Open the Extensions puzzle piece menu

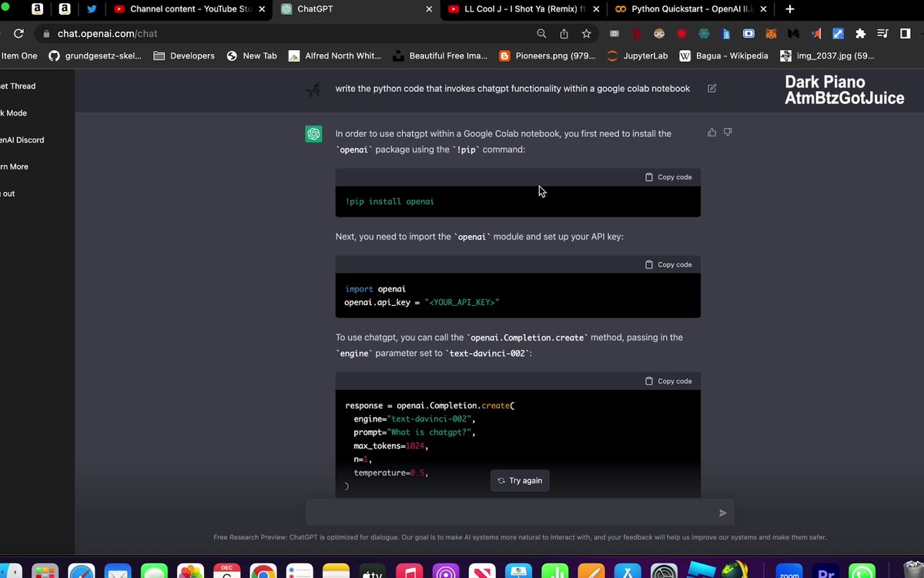[861, 34]
